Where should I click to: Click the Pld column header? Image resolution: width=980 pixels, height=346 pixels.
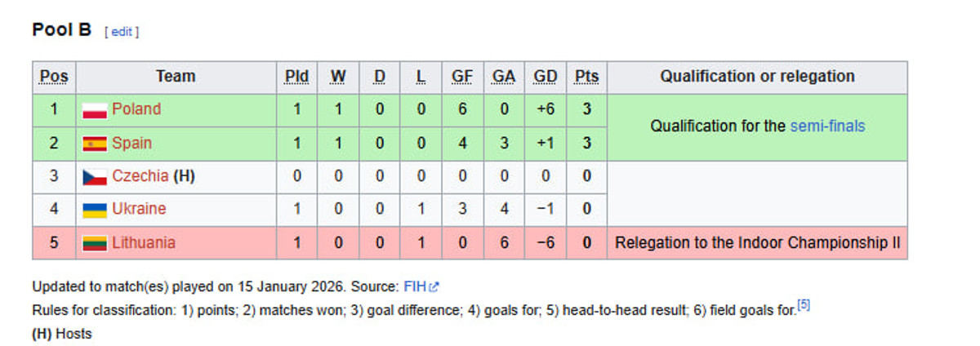[x=296, y=77]
